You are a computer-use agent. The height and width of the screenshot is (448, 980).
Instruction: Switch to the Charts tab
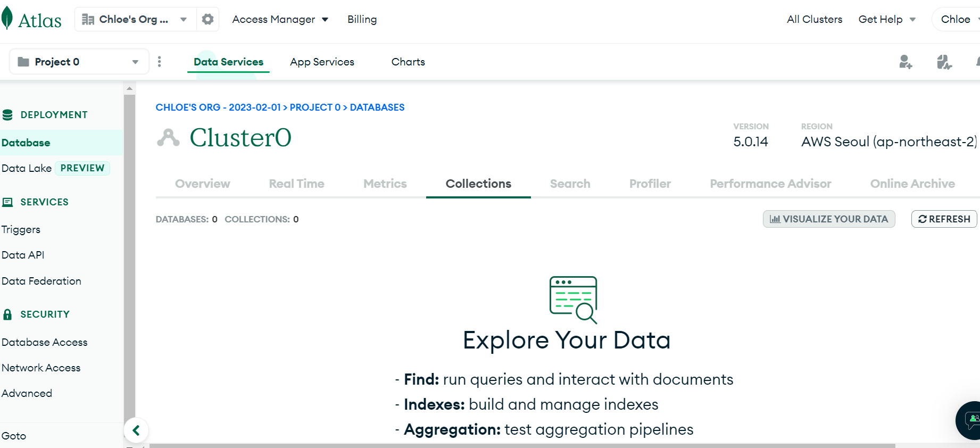(408, 62)
